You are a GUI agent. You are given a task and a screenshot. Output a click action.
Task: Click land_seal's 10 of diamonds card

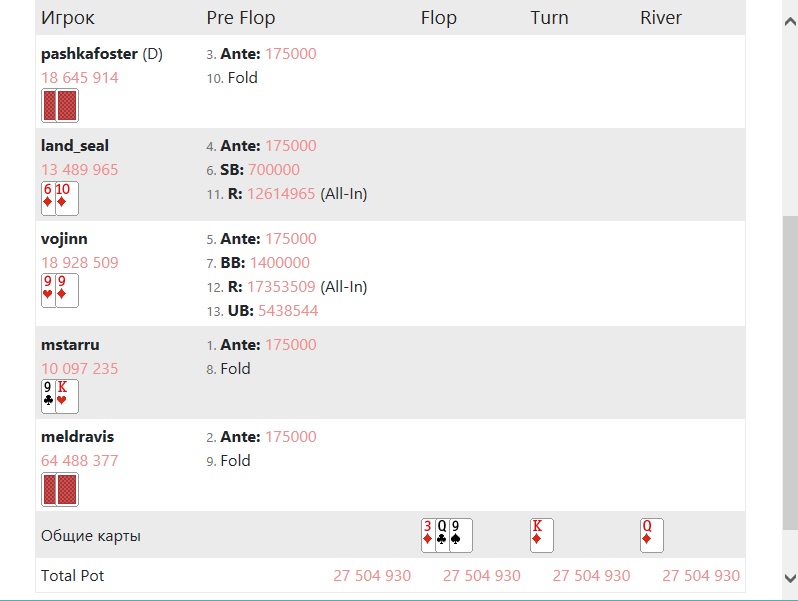(x=66, y=198)
